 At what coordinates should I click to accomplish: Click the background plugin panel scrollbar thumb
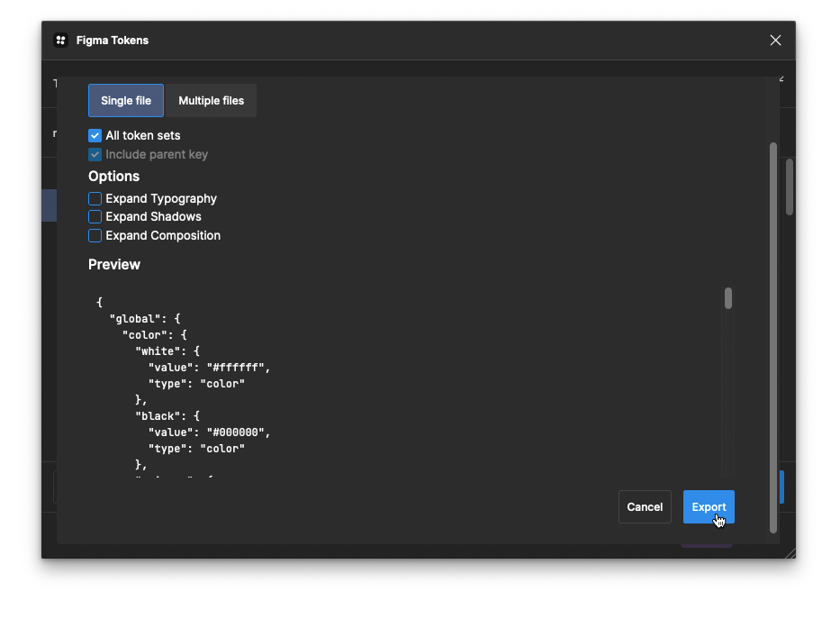point(790,187)
